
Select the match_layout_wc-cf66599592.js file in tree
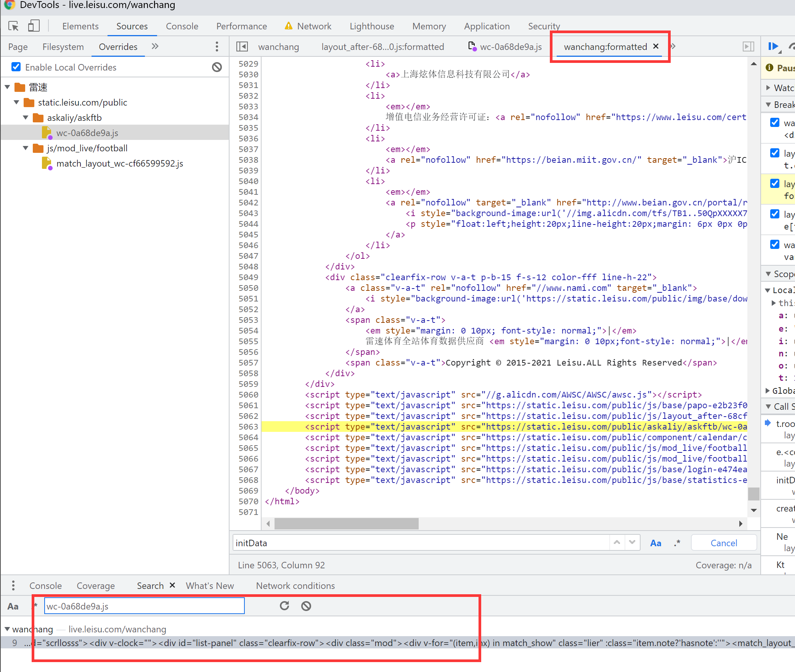[119, 164]
